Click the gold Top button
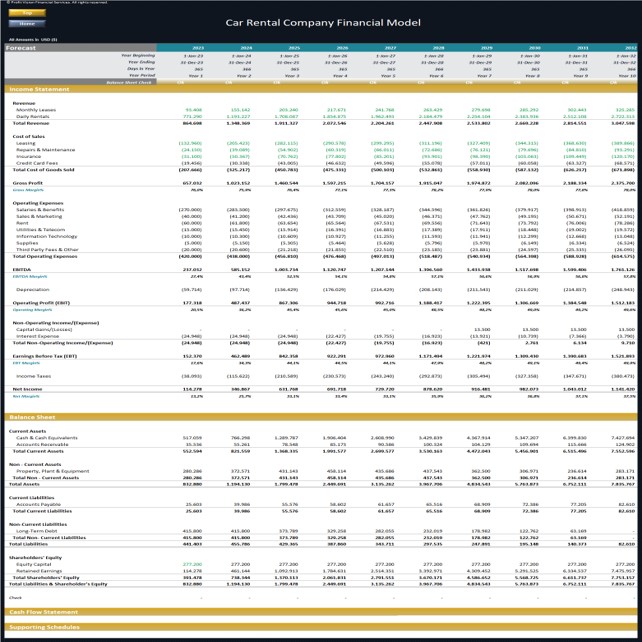This screenshot has width=642, height=642. point(27,13)
